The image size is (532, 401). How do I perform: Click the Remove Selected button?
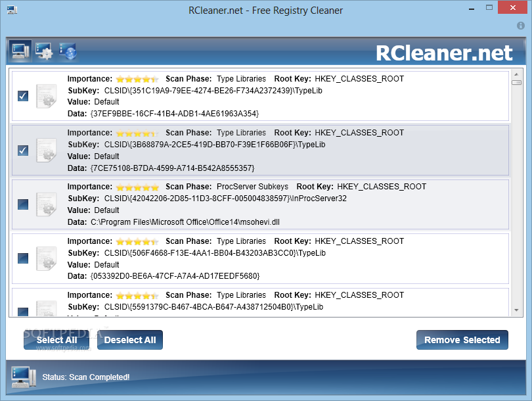click(x=462, y=340)
